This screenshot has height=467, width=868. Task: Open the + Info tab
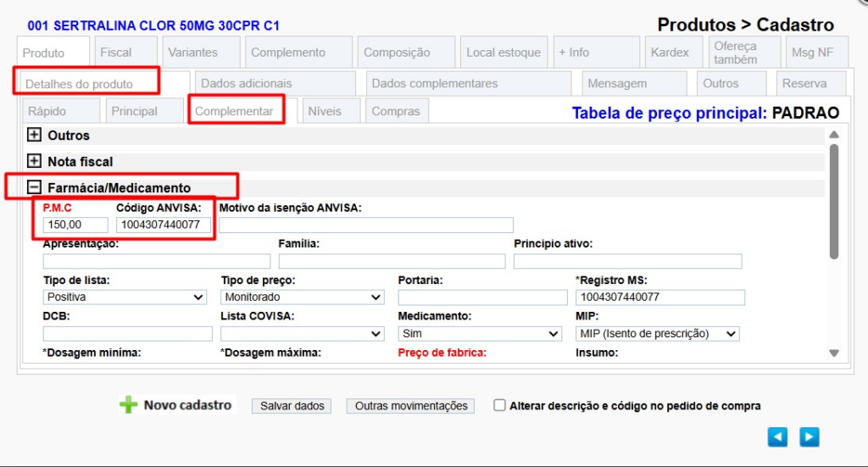[x=596, y=52]
